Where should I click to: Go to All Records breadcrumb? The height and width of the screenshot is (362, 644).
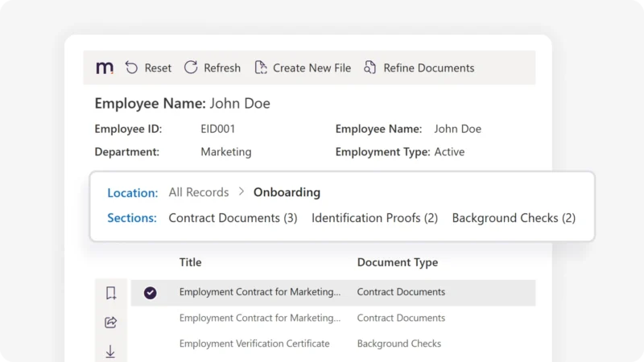coord(199,192)
